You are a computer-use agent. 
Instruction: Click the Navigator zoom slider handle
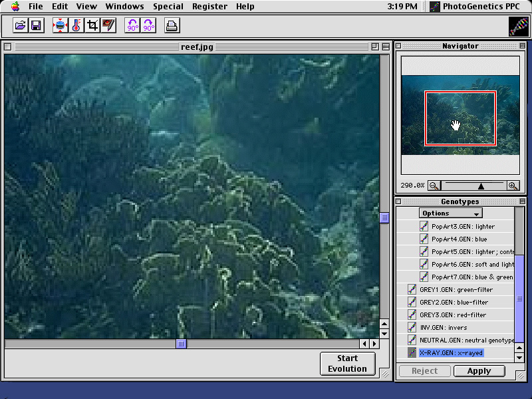(481, 186)
